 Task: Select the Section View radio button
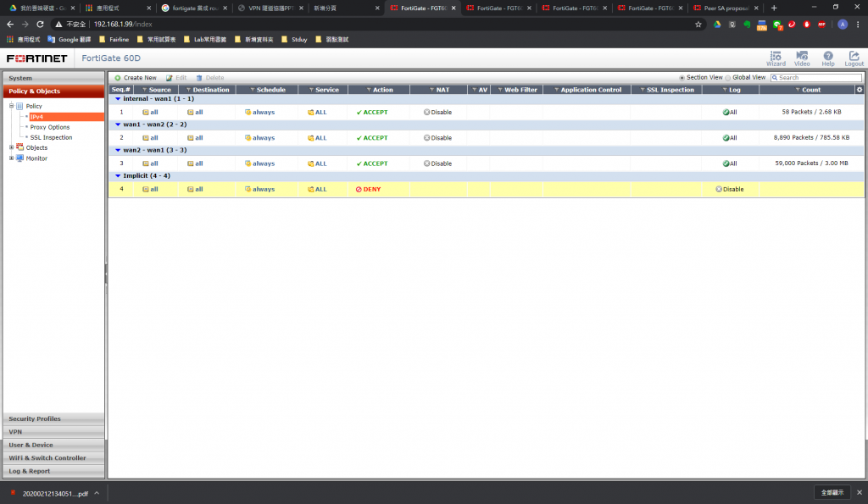click(682, 78)
